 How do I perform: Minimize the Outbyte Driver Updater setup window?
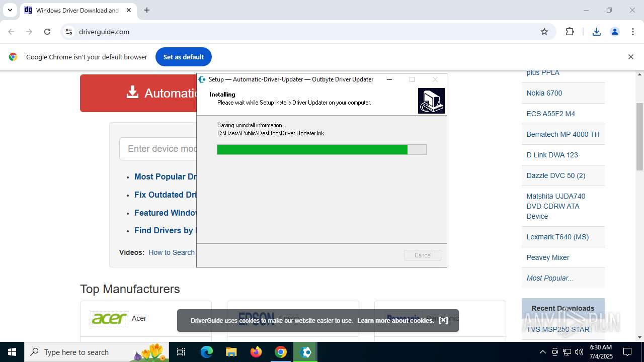coord(389,79)
